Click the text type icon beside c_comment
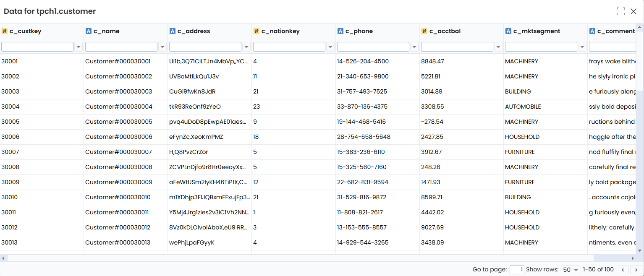The height and width of the screenshot is (276, 644). 592,31
